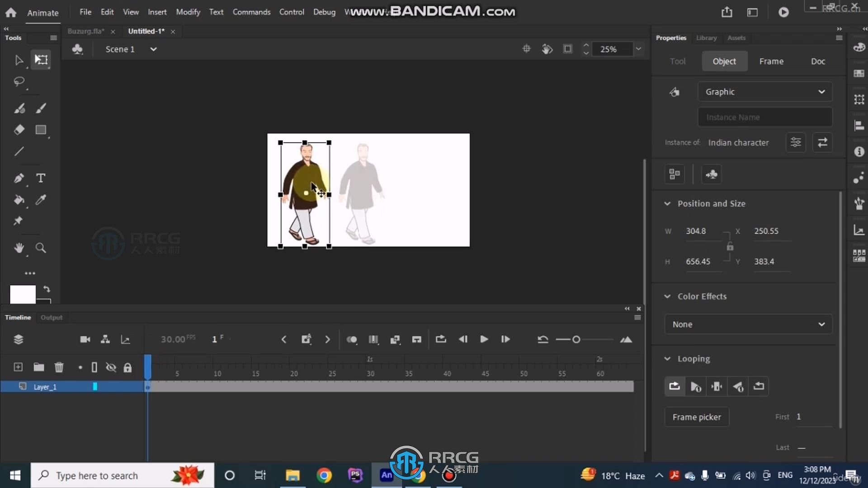
Task: Select the Free Transform tool
Action: click(41, 59)
